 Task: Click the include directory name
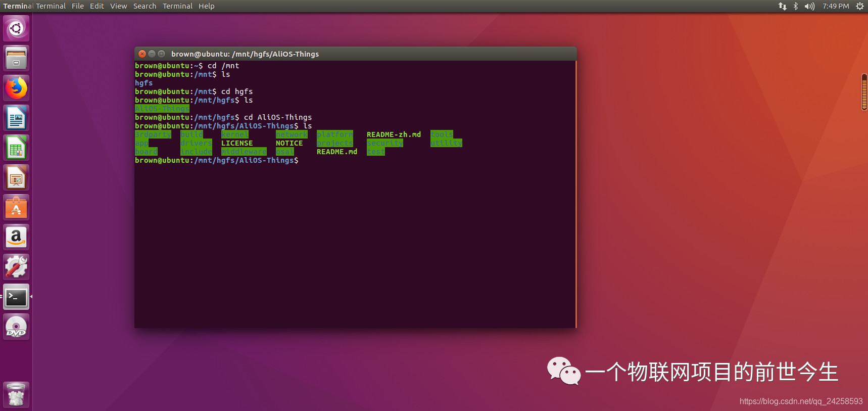click(196, 152)
